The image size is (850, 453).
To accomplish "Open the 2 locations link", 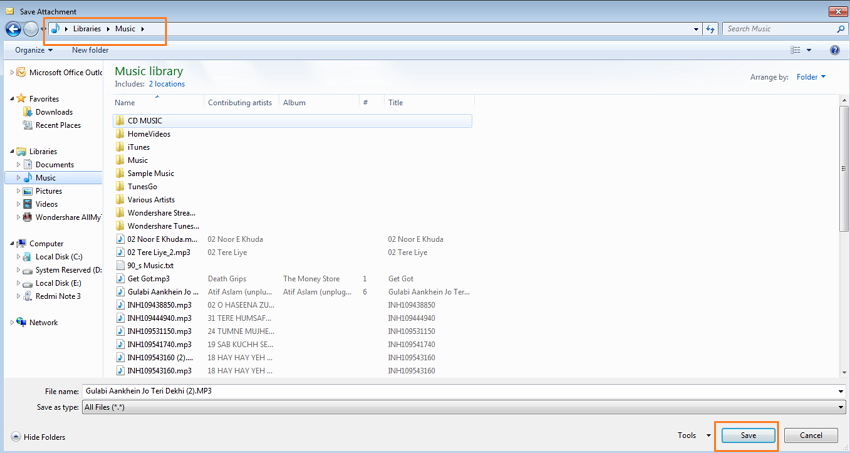I will [167, 84].
